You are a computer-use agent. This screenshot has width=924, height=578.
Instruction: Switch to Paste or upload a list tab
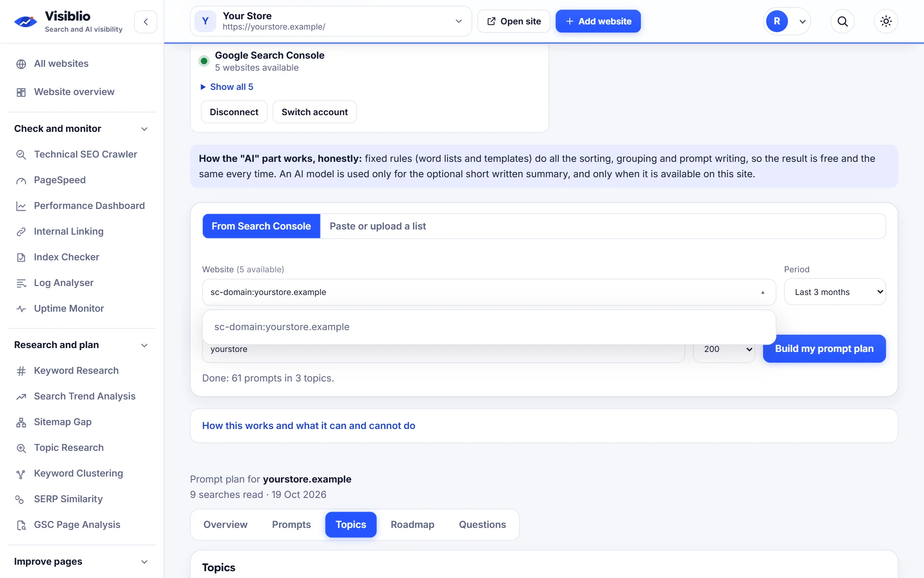(378, 226)
